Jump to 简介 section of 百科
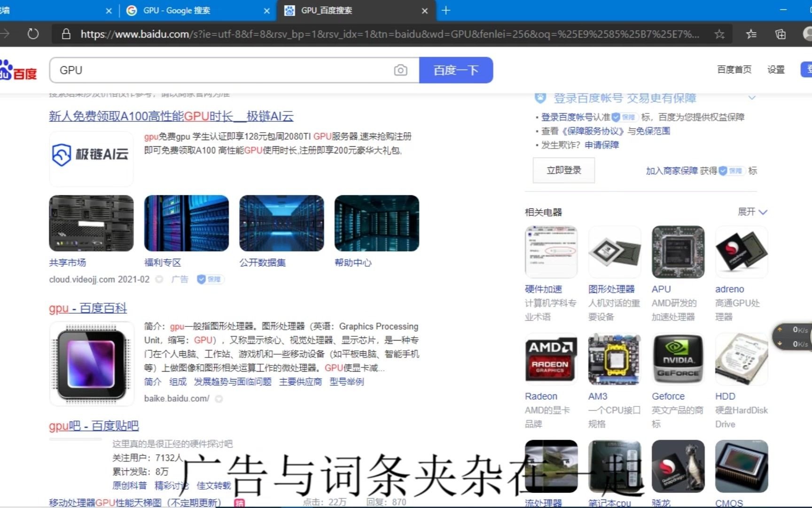Screen dimensions: 812x508 (x=153, y=381)
